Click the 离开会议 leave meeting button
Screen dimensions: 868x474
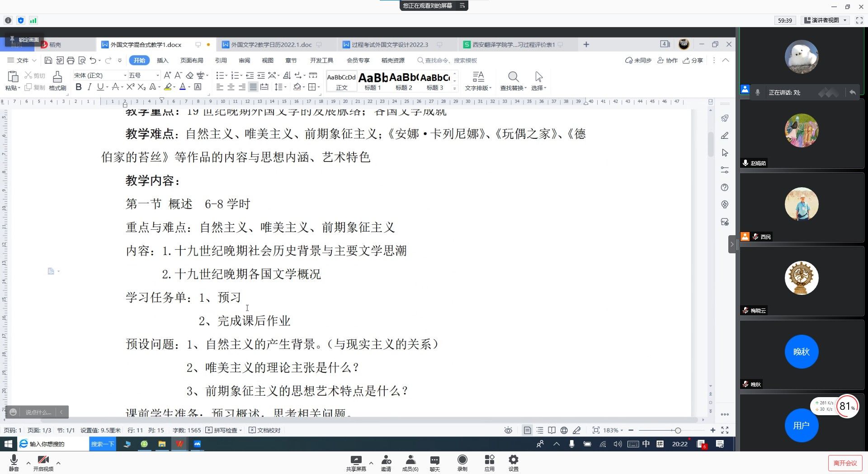click(x=845, y=463)
